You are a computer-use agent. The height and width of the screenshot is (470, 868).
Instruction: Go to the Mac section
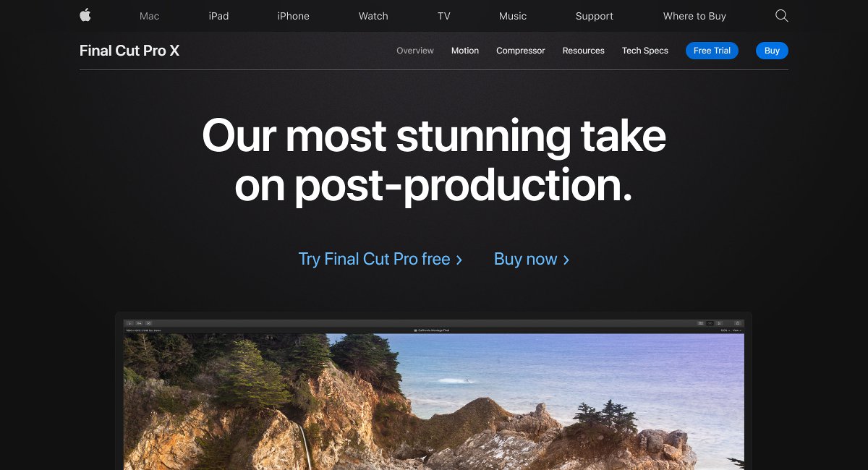coord(149,16)
